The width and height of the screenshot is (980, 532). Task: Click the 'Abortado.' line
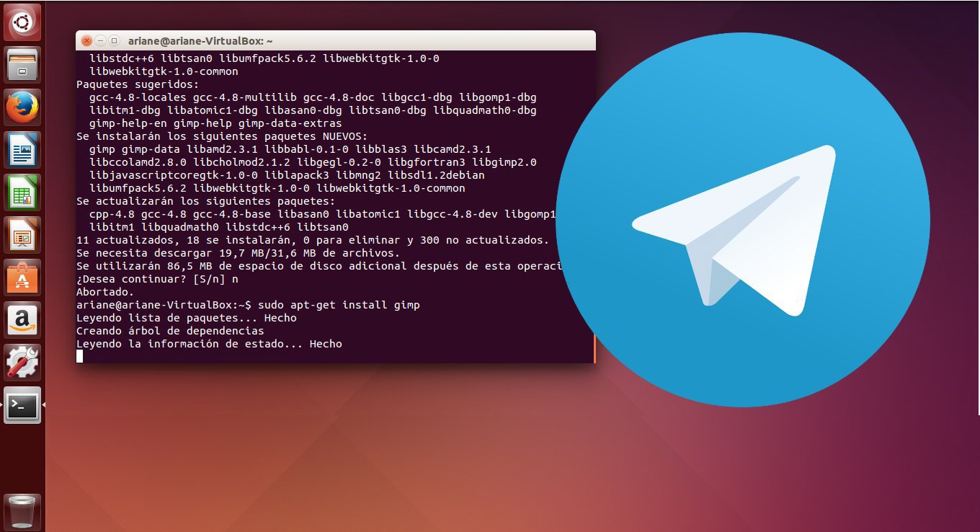pos(105,292)
